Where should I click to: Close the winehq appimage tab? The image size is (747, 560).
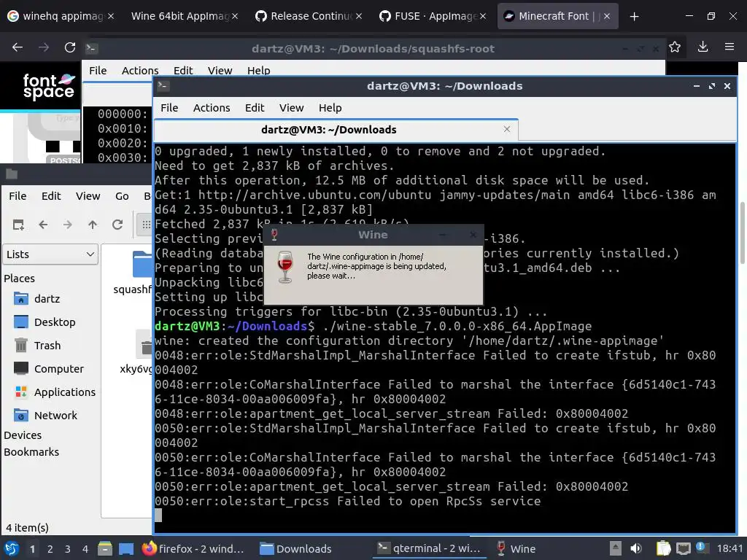coord(111,16)
